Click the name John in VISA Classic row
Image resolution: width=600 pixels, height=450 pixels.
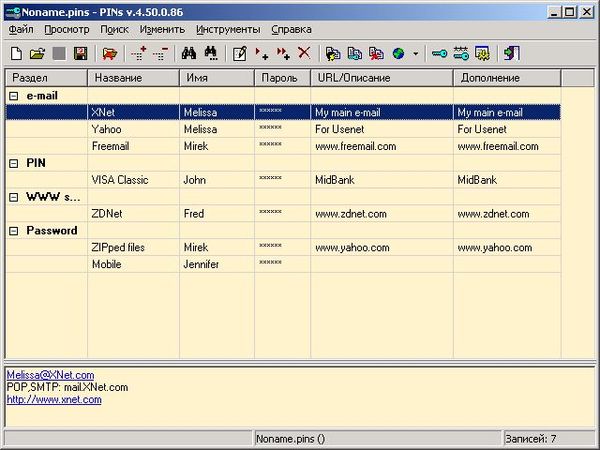point(194,180)
